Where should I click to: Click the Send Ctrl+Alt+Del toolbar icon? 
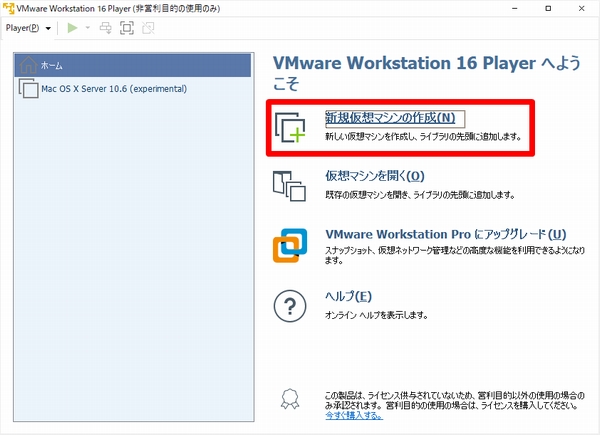(x=106, y=28)
